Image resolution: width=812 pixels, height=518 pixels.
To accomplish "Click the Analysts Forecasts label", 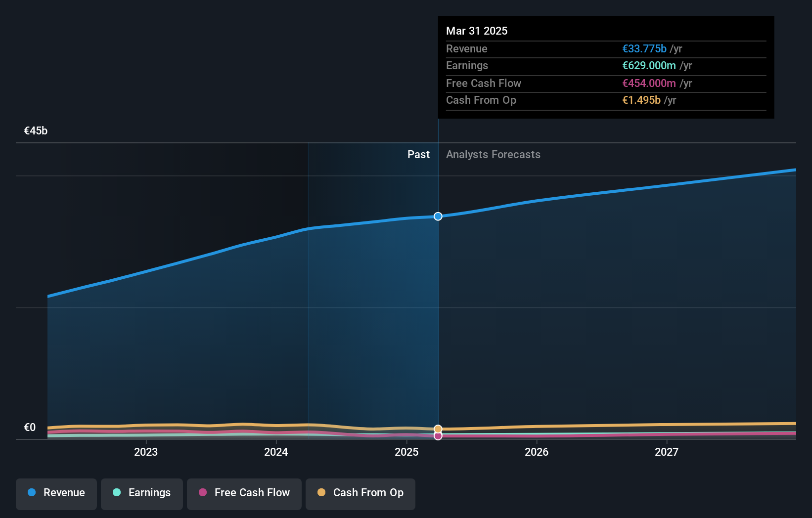I will [493, 155].
